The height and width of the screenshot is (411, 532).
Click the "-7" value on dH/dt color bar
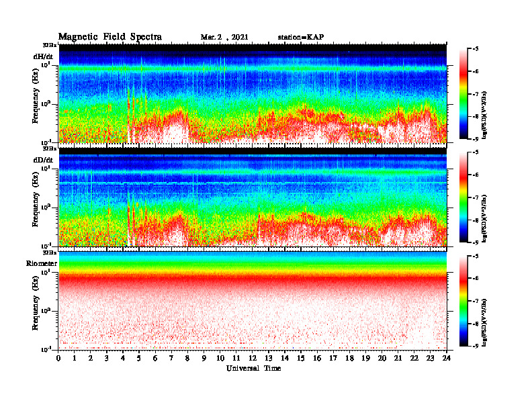[x=476, y=94]
